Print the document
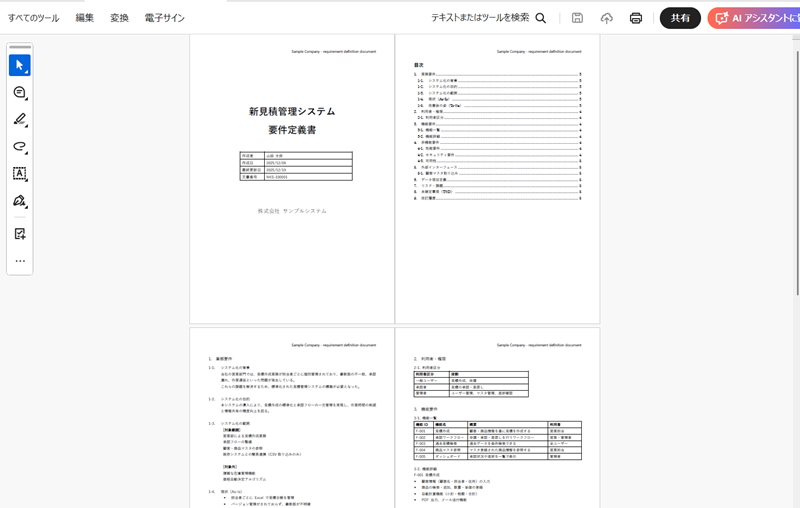 tap(636, 18)
